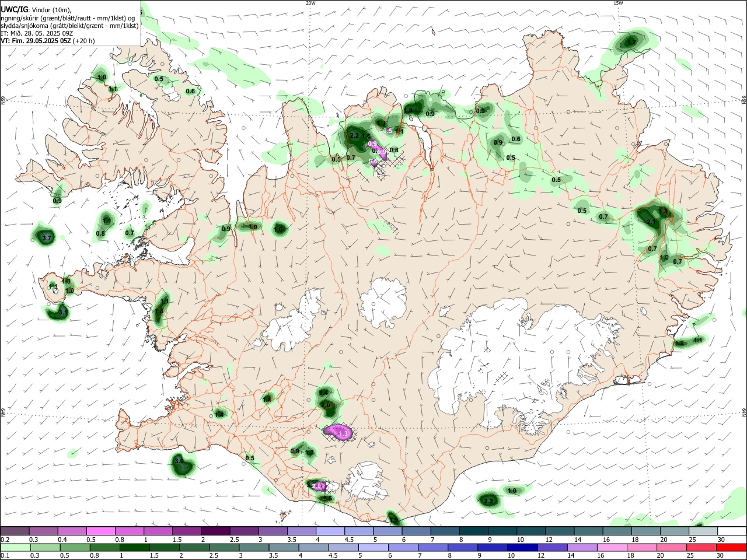Click the '2.1' precipitation value in the east
This screenshot has width=747, height=560.
click(651, 222)
